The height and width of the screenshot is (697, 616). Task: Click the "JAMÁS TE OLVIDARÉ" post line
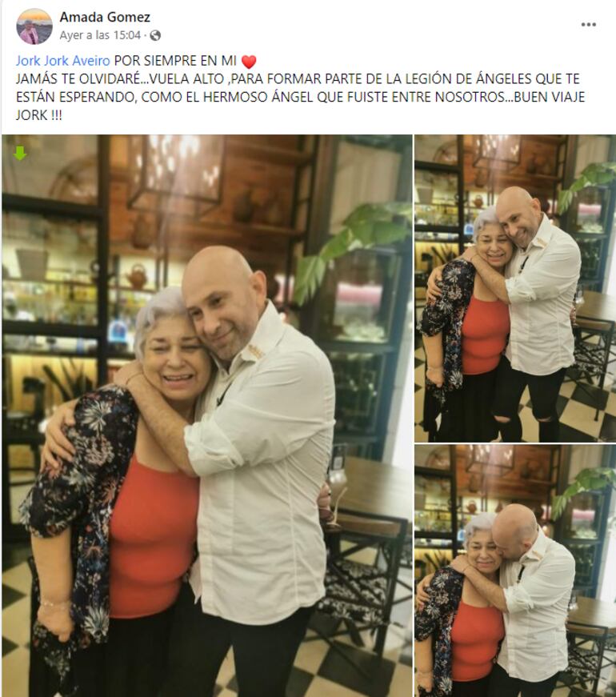point(298,79)
